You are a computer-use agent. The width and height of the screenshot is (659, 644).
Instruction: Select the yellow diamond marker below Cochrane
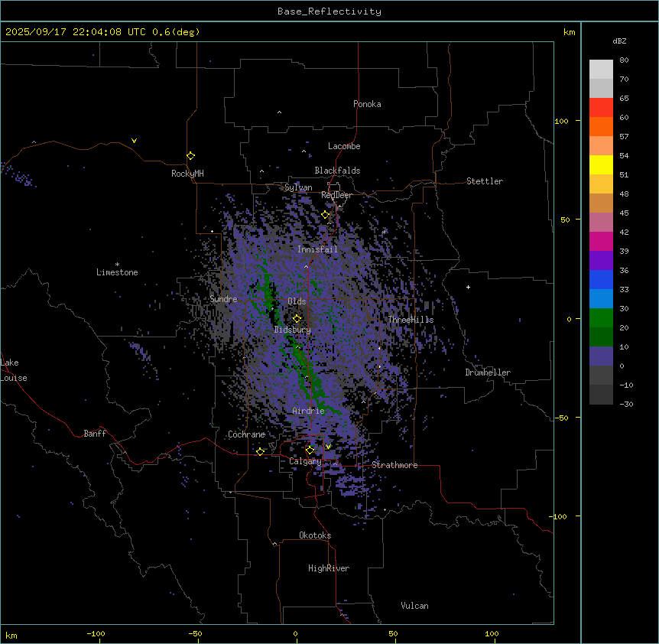point(260,451)
